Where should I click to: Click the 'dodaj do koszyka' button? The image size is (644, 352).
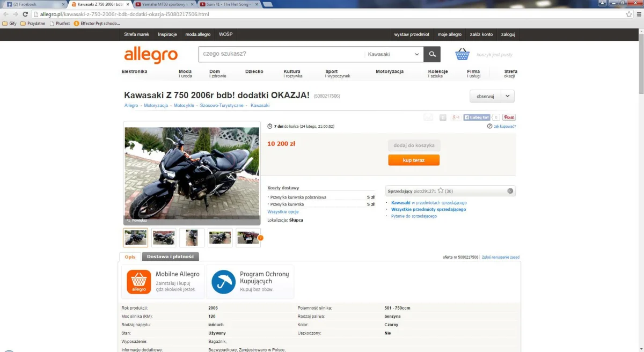click(x=414, y=145)
